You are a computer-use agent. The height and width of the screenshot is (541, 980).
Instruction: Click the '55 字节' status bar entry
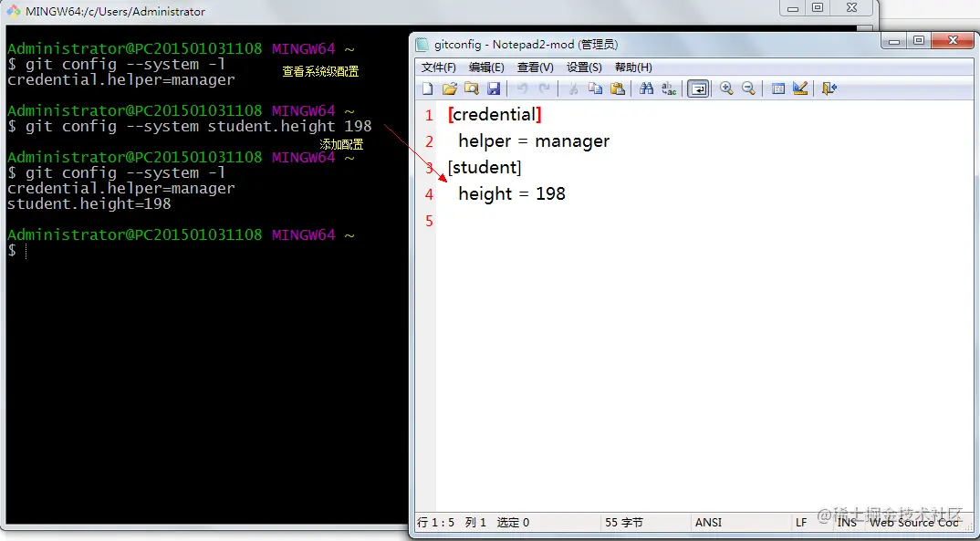click(x=624, y=522)
